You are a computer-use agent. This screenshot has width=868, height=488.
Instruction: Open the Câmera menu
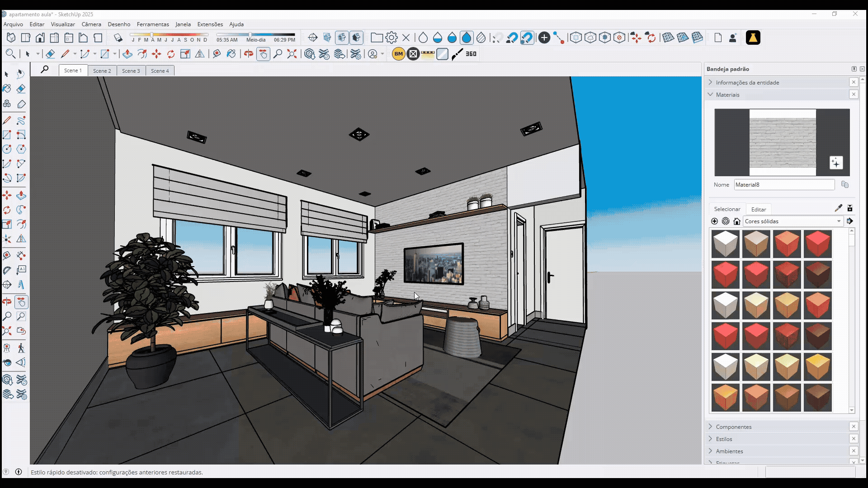[91, 24]
